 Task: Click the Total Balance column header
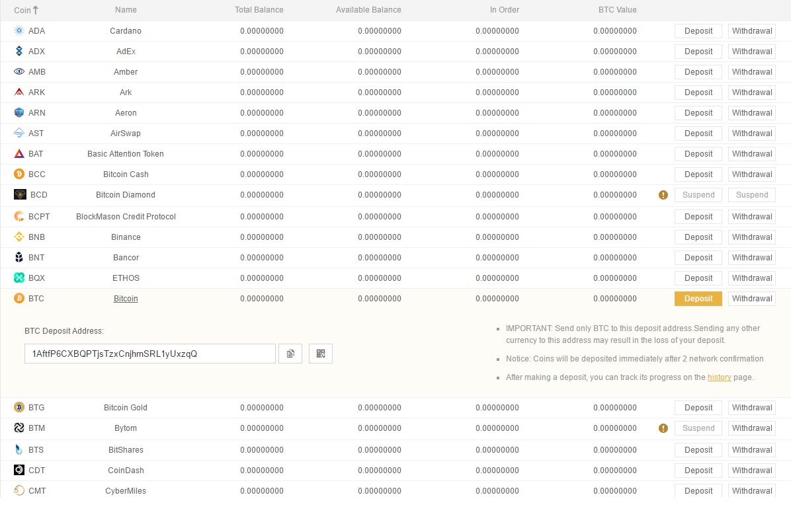click(x=259, y=9)
